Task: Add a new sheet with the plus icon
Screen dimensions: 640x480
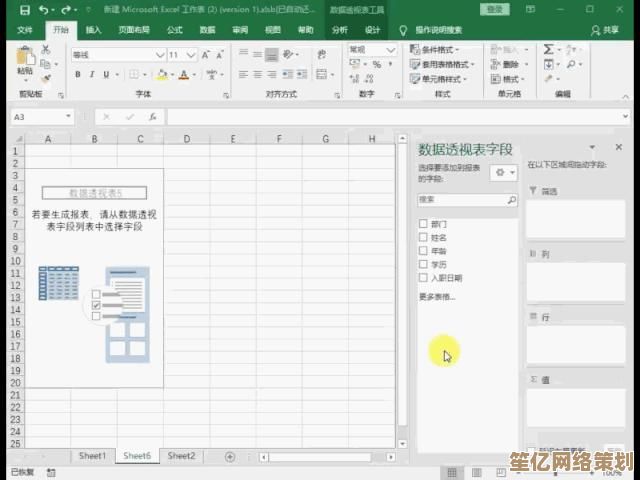Action: [230, 456]
